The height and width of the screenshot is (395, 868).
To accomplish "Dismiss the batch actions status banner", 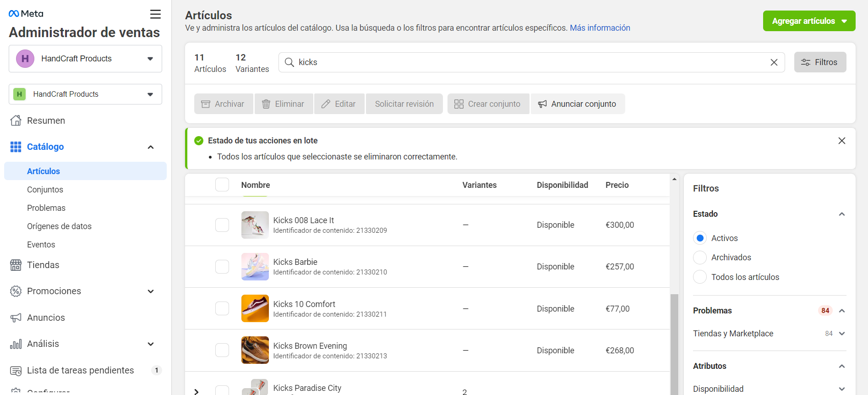I will [x=841, y=141].
